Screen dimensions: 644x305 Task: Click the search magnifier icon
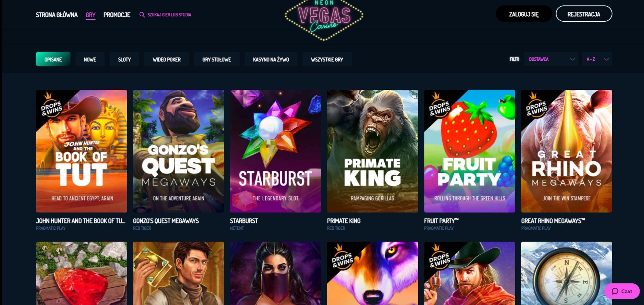pyautogui.click(x=142, y=15)
